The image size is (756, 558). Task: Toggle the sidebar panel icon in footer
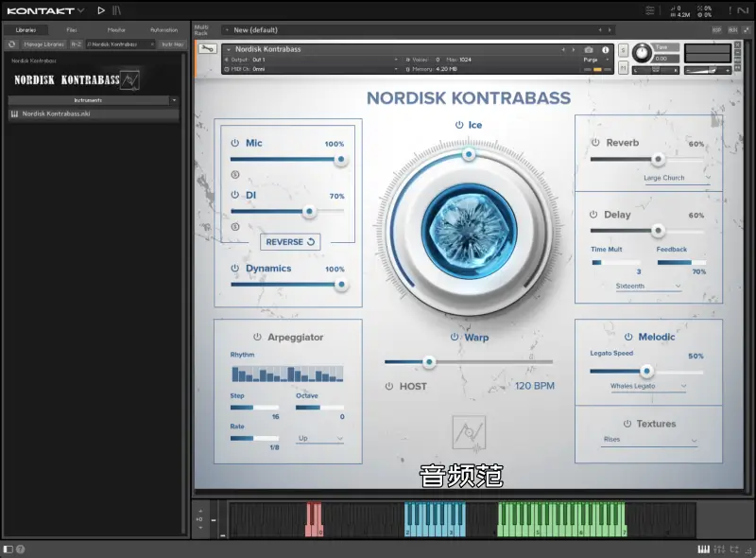9,549
